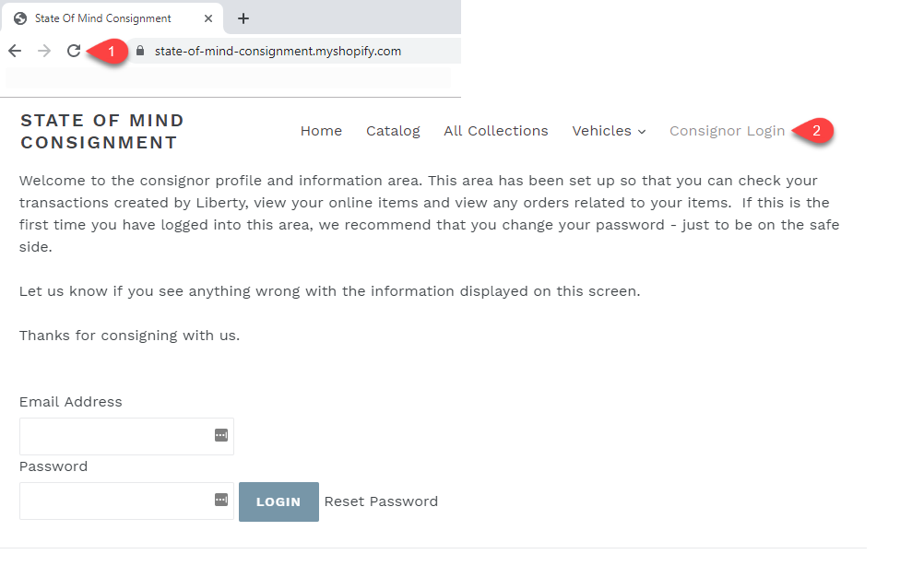Click the text 'Thanks for consigning with us.'

(x=130, y=336)
